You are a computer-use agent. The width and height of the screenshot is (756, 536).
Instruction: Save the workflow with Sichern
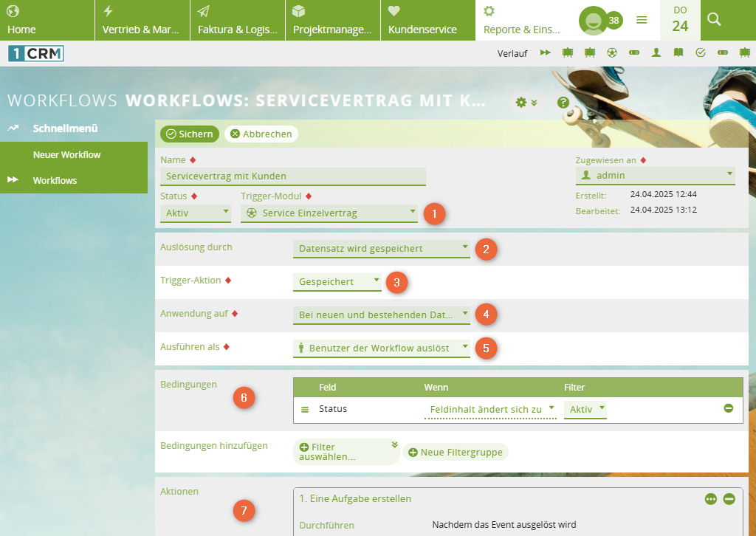tap(190, 134)
